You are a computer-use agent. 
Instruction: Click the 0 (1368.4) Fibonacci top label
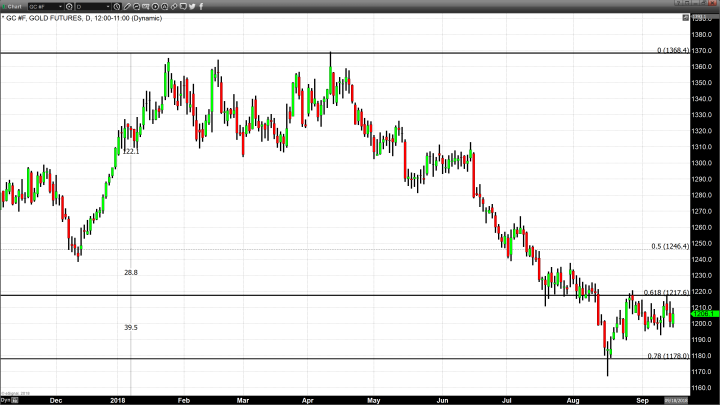tap(672, 49)
